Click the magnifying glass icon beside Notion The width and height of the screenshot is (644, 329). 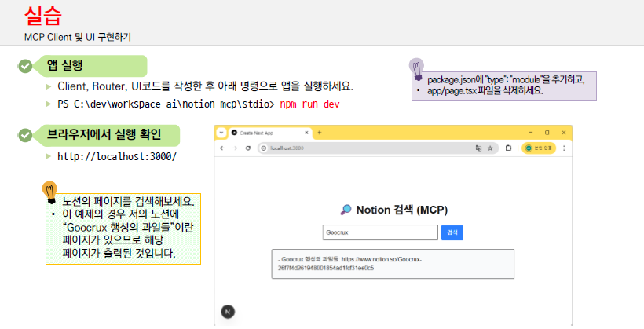pos(346,210)
